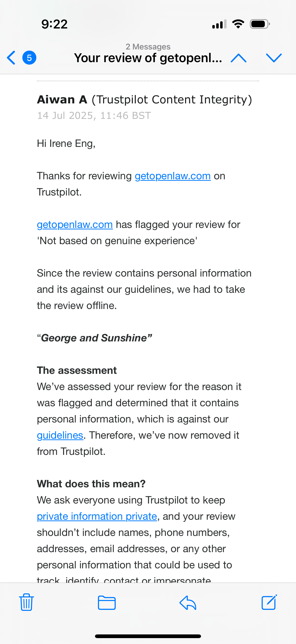The height and width of the screenshot is (644, 296).
Task: Open getopenlaw.com link before 'has flagged'
Action: pyautogui.click(x=75, y=224)
